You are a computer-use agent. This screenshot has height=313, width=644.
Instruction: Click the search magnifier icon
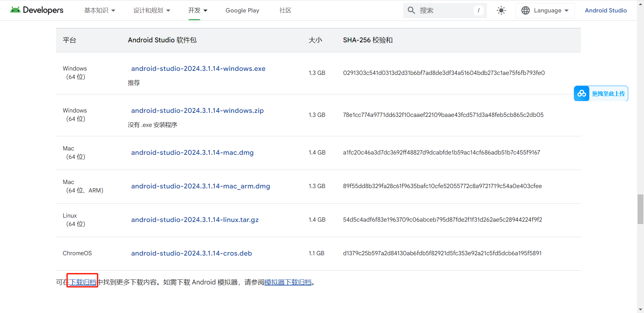coord(411,10)
